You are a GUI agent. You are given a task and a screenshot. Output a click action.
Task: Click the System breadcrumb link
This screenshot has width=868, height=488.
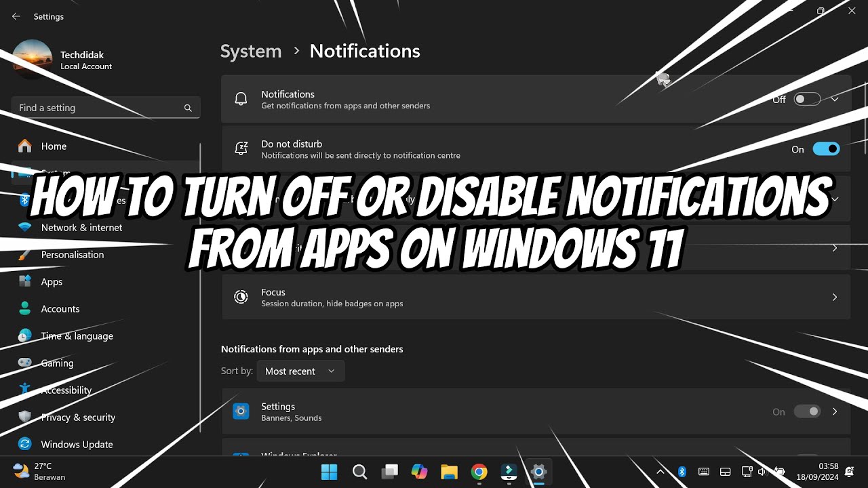click(251, 51)
